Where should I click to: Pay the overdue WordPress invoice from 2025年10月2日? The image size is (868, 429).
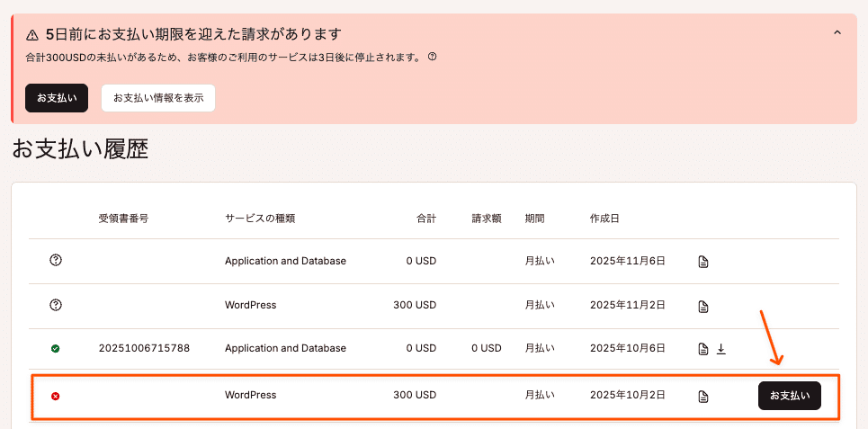789,396
